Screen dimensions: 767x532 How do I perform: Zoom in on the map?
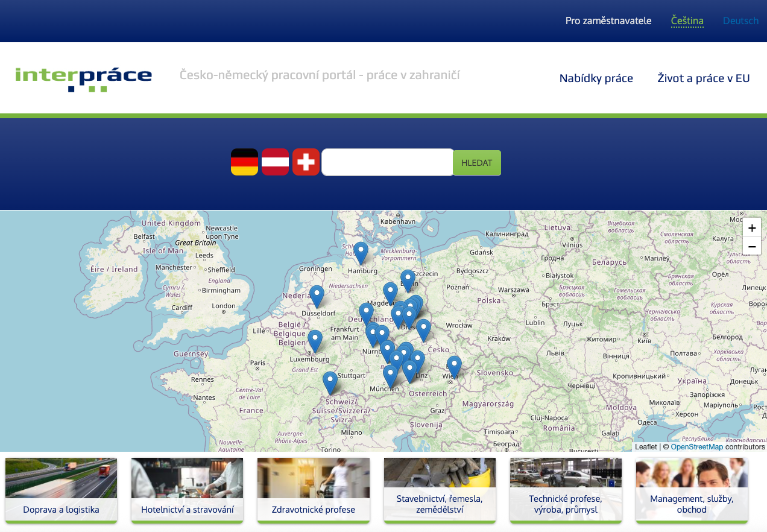click(x=752, y=228)
